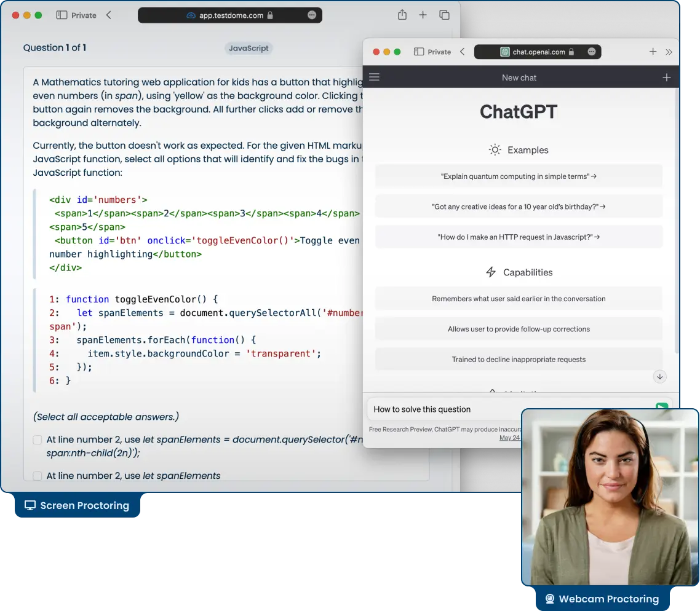The height and width of the screenshot is (611, 700).
Task: Toggle the sidebar icon next to Private label
Action: tap(62, 15)
